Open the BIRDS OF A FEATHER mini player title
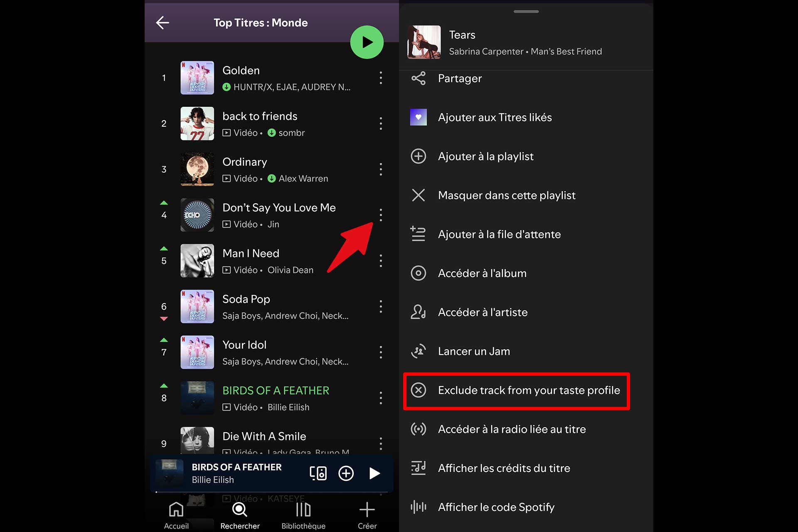The width and height of the screenshot is (798, 532). pyautogui.click(x=236, y=467)
